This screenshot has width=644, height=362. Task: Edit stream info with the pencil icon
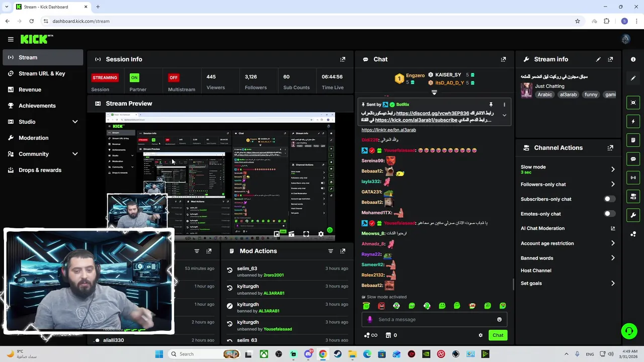click(598, 59)
